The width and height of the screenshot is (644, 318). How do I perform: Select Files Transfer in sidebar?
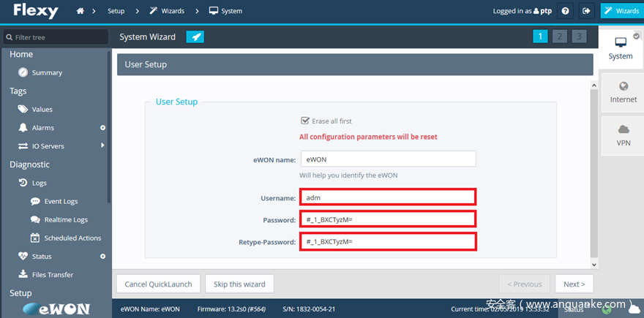click(x=53, y=275)
